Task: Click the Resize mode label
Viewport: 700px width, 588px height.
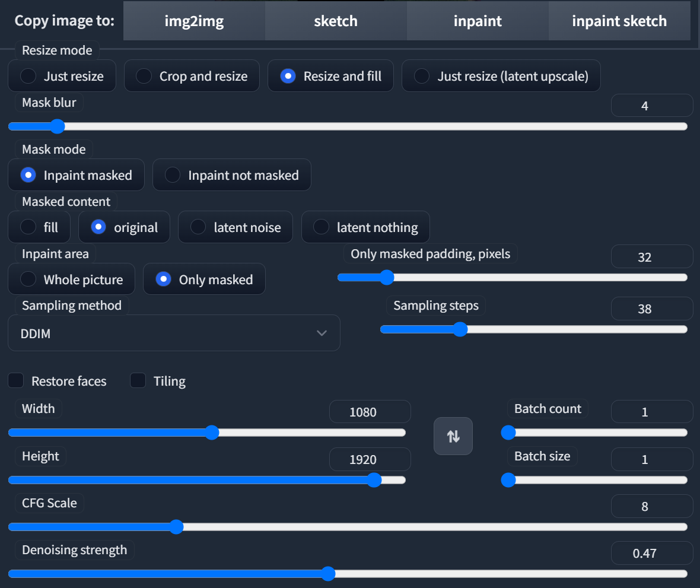Action: coord(57,50)
